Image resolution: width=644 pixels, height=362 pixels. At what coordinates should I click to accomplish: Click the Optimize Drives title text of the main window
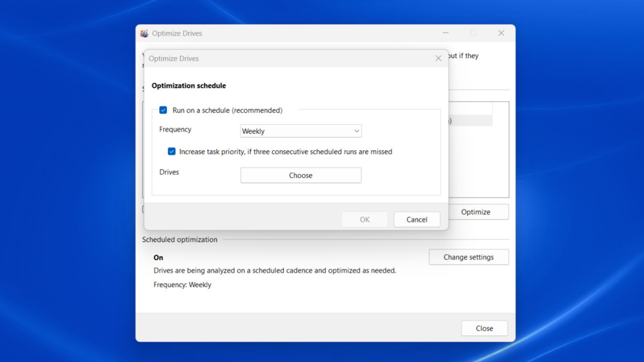coord(177,33)
